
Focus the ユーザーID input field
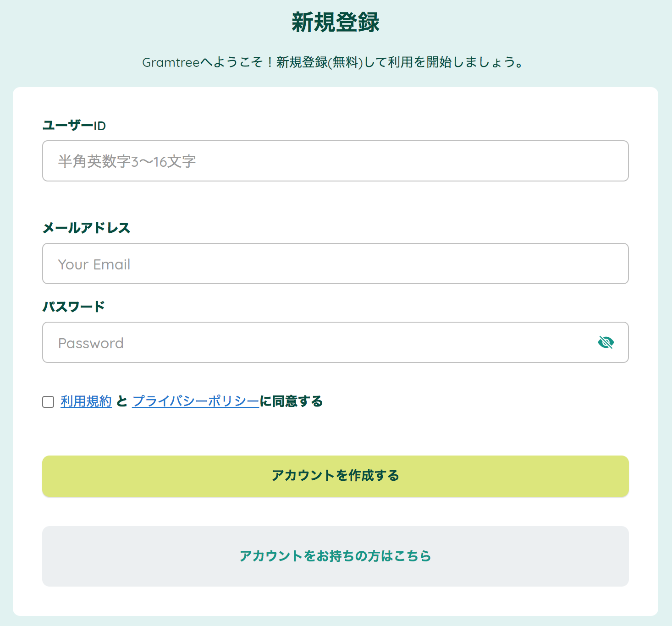tap(335, 161)
